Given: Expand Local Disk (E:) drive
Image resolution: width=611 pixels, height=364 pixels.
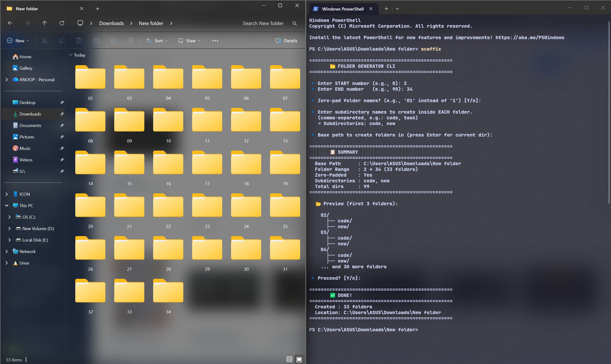Looking at the screenshot, I should [x=9, y=240].
